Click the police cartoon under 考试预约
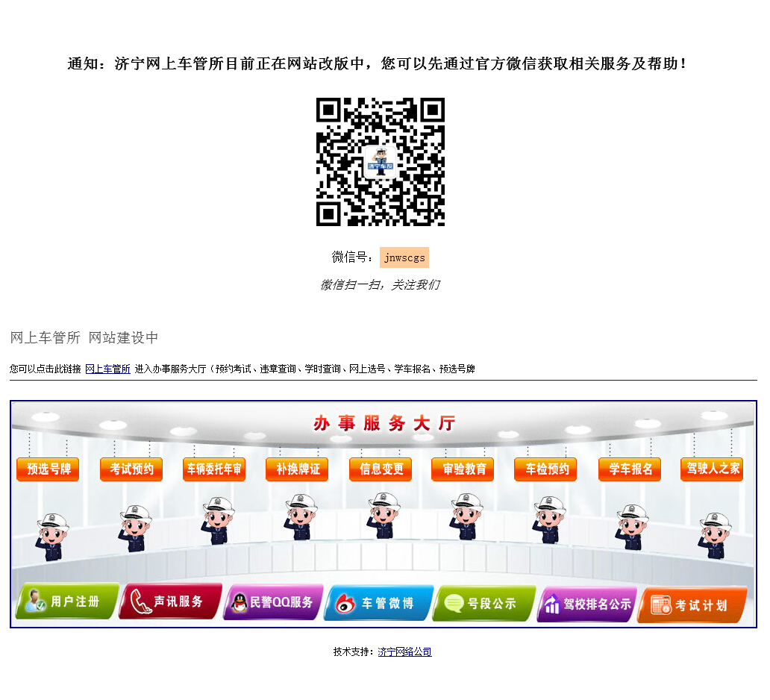This screenshot has height=700, width=770. [134, 528]
